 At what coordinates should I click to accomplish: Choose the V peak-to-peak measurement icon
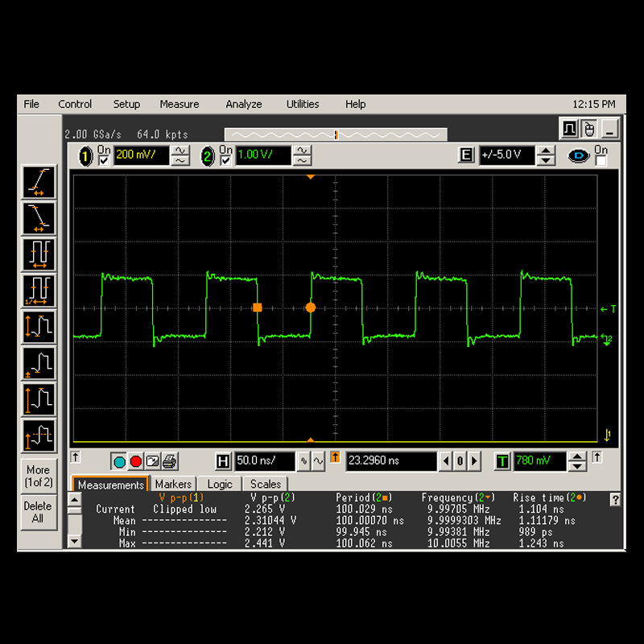(39, 327)
